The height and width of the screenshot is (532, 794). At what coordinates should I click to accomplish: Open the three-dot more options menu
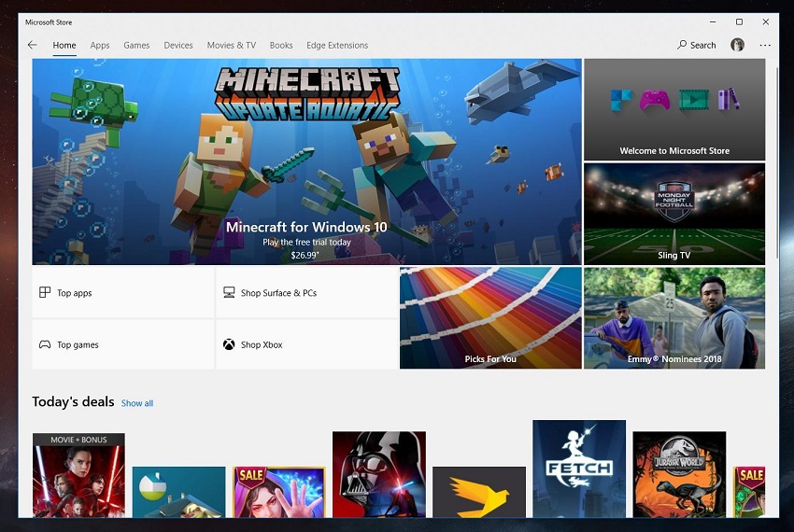click(x=765, y=45)
